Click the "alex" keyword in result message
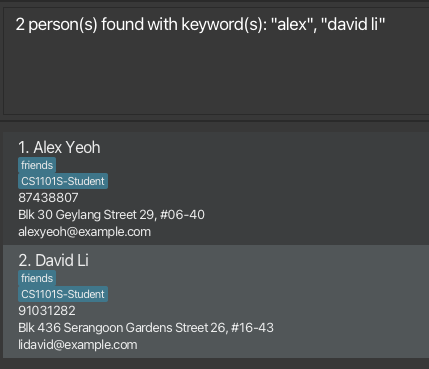Screen dimensions: 429x369 point(292,25)
